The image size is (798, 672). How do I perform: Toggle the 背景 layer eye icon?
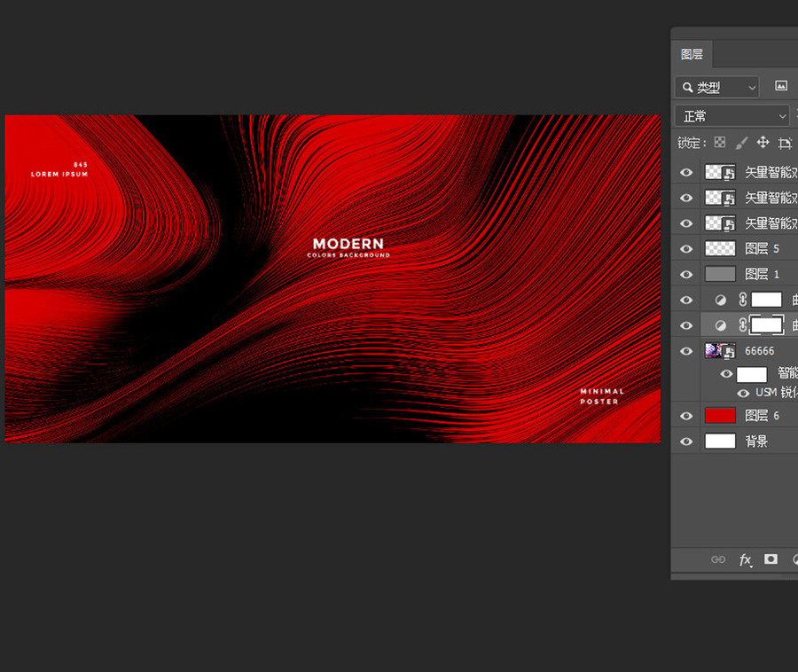point(686,441)
